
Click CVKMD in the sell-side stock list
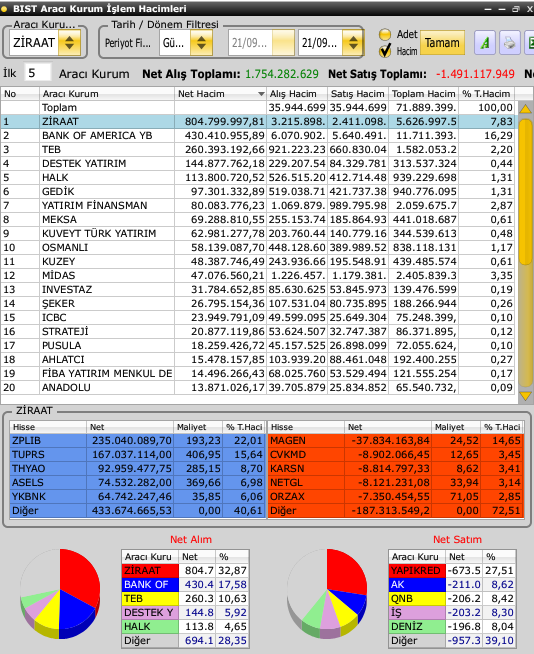pos(288,455)
